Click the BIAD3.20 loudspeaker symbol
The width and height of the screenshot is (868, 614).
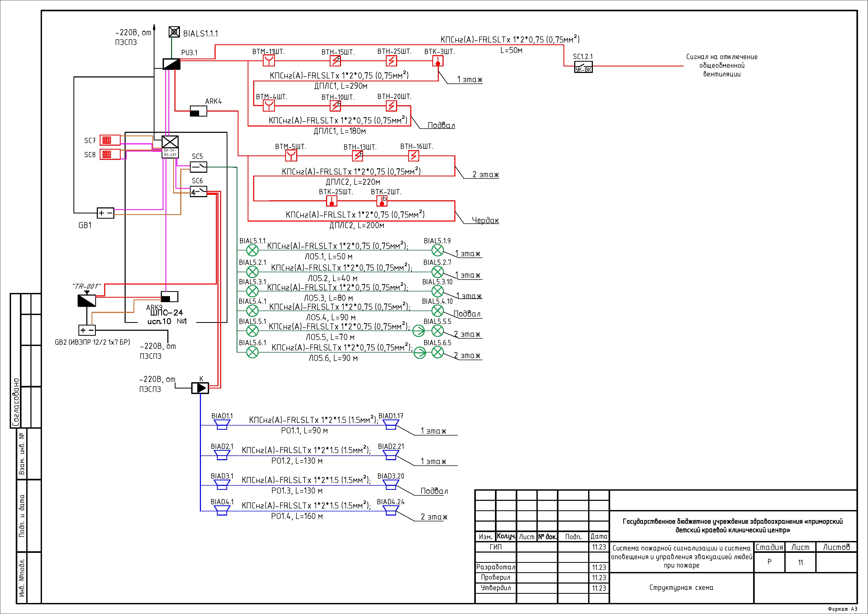[x=391, y=485]
